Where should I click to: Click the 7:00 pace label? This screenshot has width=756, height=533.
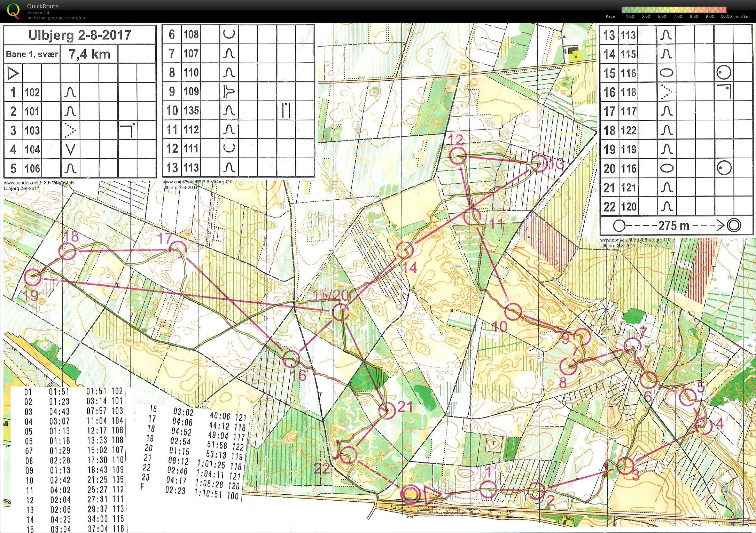678,16
